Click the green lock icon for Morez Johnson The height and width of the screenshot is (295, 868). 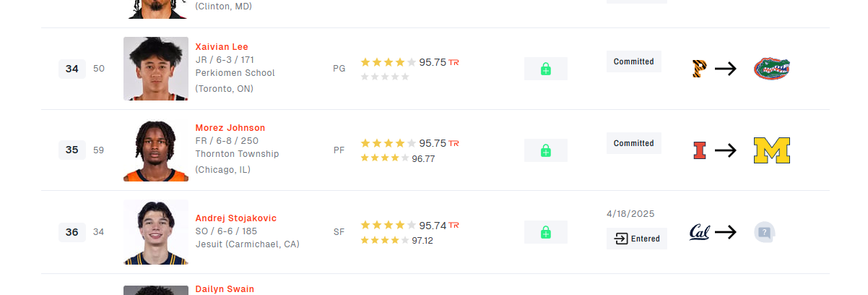point(545,150)
